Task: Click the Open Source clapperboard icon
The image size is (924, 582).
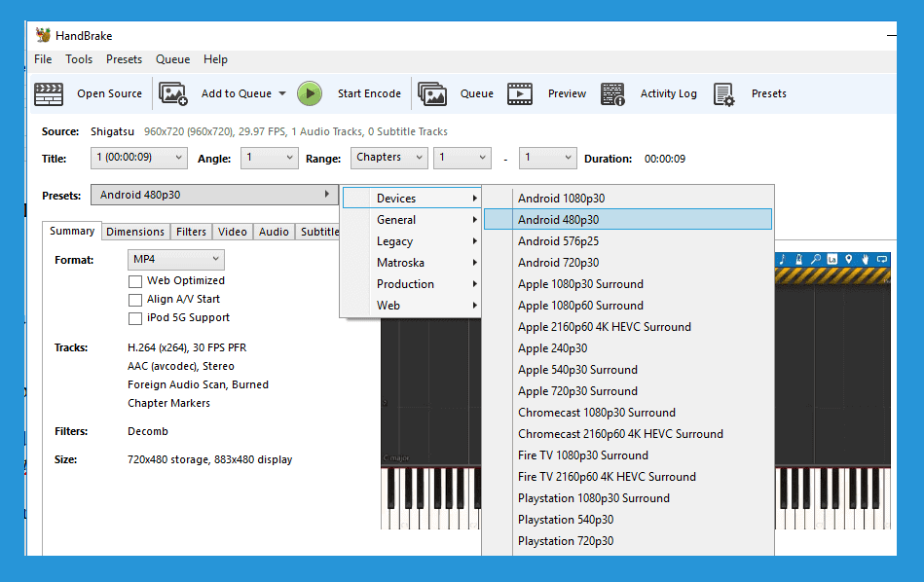Action: pyautogui.click(x=49, y=93)
